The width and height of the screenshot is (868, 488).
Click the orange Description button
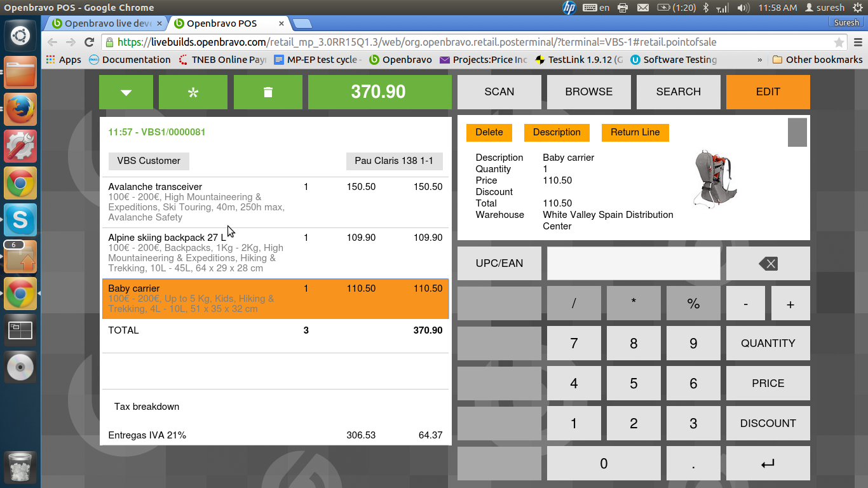(557, 132)
